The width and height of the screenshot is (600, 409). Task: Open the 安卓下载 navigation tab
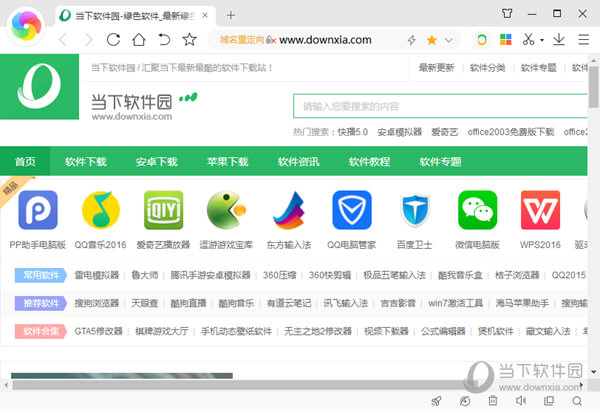pyautogui.click(x=156, y=161)
